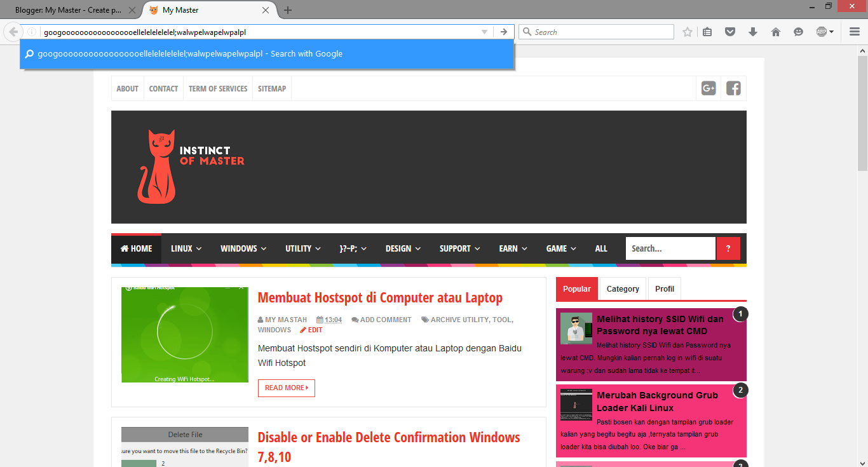
Task: Open popular post 'Melihat history SSID Wifi dan Password'
Action: pos(660,325)
